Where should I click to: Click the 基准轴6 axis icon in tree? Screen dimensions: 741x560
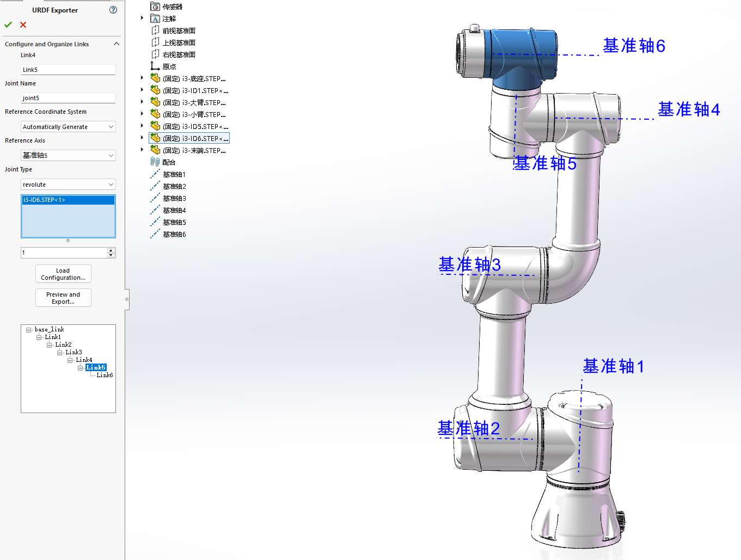tap(155, 234)
